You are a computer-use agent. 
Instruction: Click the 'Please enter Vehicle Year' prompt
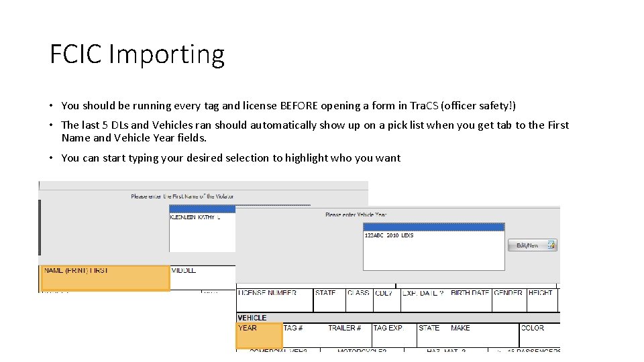click(356, 215)
